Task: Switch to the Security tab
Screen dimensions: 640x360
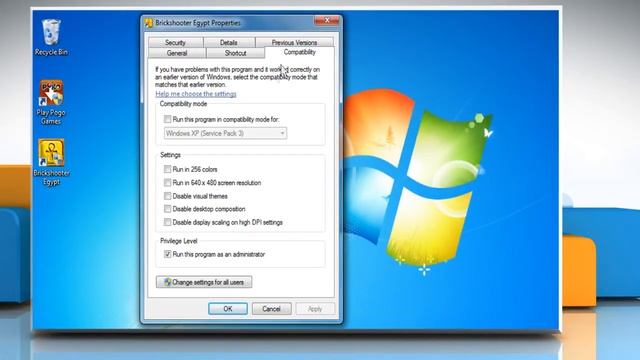Action: click(176, 42)
